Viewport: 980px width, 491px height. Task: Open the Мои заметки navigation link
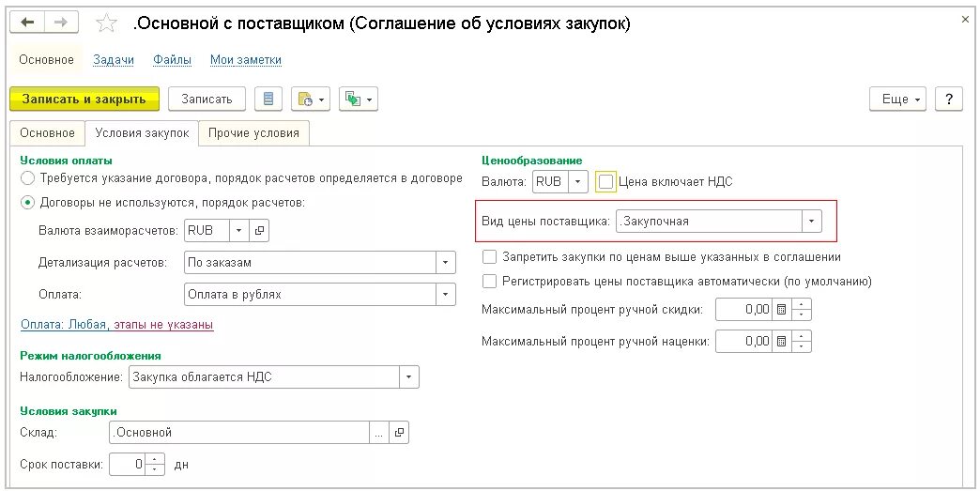pyautogui.click(x=246, y=60)
